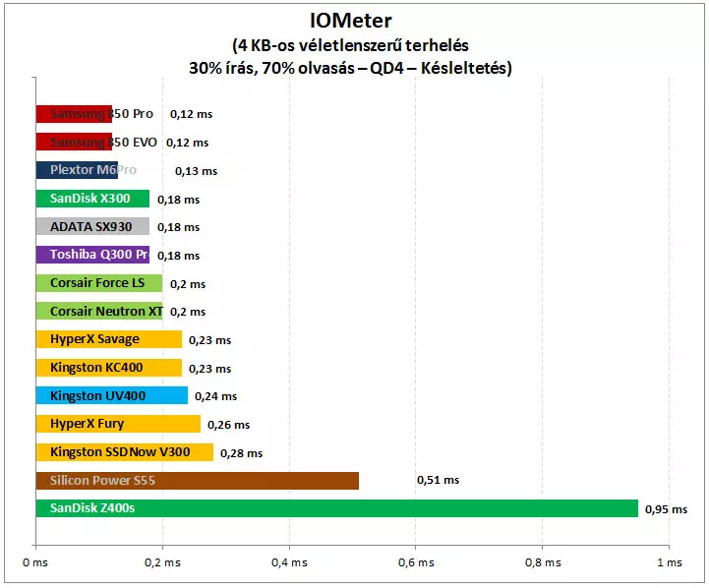Click the 0,24 ms value label
The width and height of the screenshot is (709, 588).
point(215,396)
